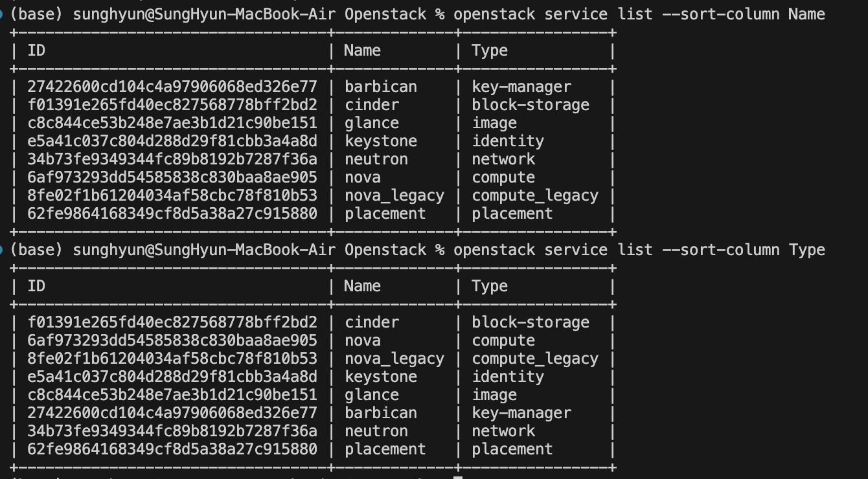Click the Type column header in the second table

(x=490, y=286)
